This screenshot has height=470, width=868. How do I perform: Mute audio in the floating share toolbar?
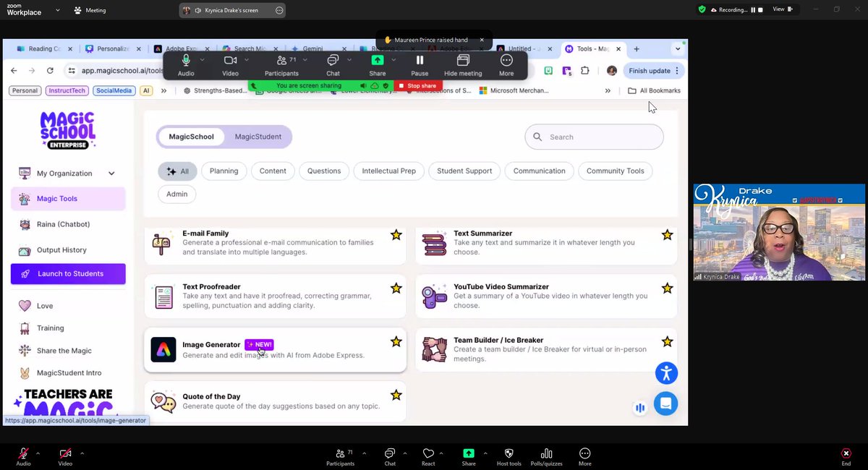click(186, 64)
